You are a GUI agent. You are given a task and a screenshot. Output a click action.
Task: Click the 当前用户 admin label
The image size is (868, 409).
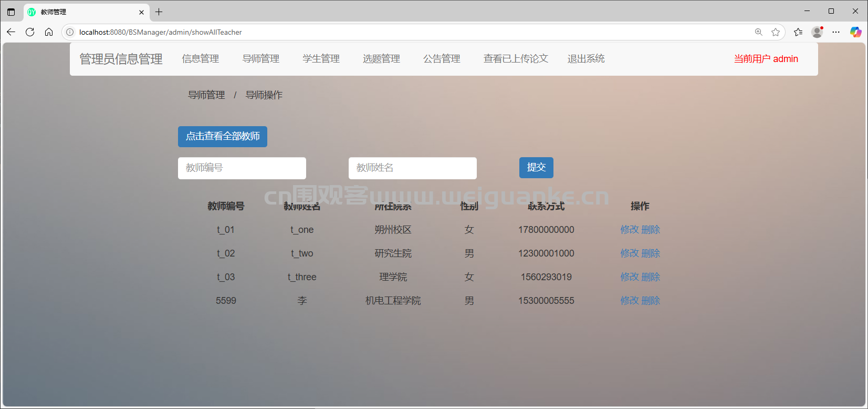[x=766, y=59]
